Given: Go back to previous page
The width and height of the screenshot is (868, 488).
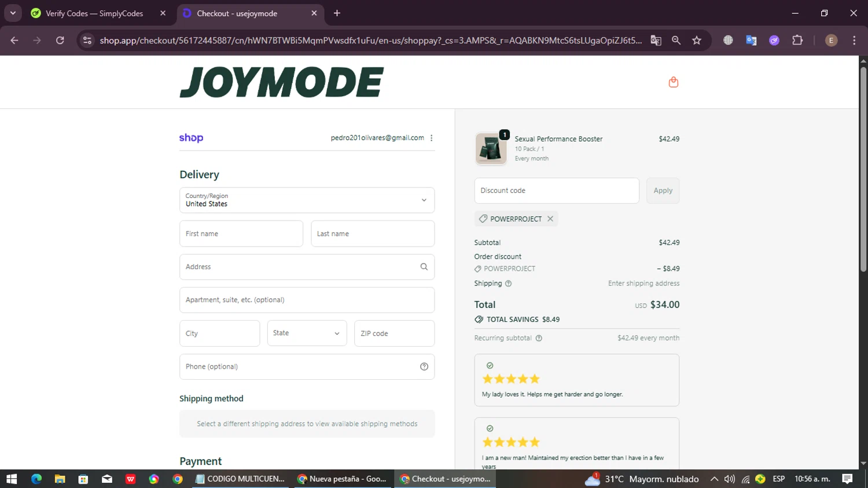Looking at the screenshot, I should [14, 41].
